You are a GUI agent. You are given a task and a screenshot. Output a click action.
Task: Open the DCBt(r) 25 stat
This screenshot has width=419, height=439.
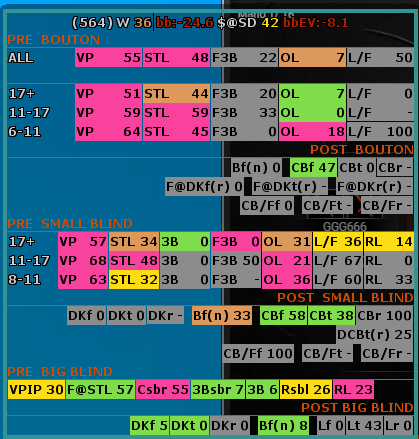coord(375,334)
